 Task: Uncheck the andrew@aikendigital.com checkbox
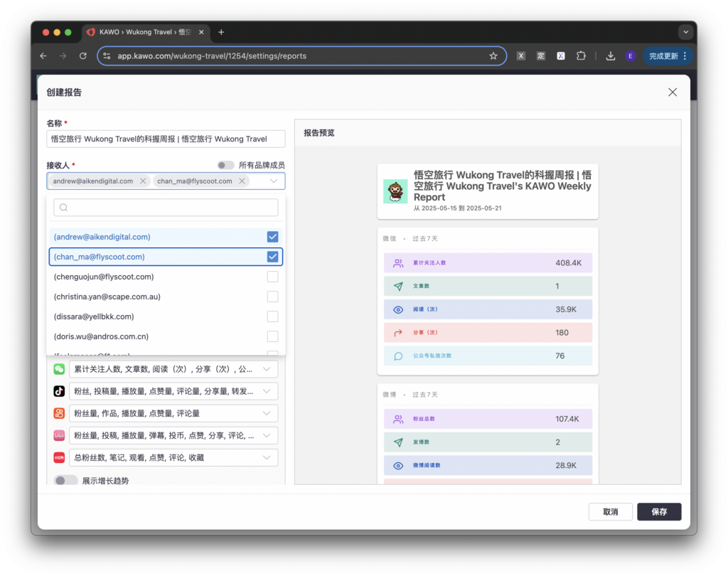(x=272, y=237)
